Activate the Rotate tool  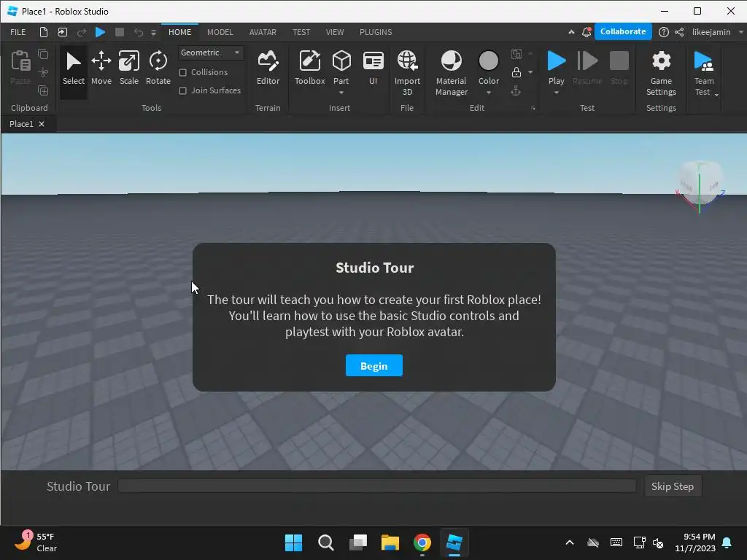(158, 69)
